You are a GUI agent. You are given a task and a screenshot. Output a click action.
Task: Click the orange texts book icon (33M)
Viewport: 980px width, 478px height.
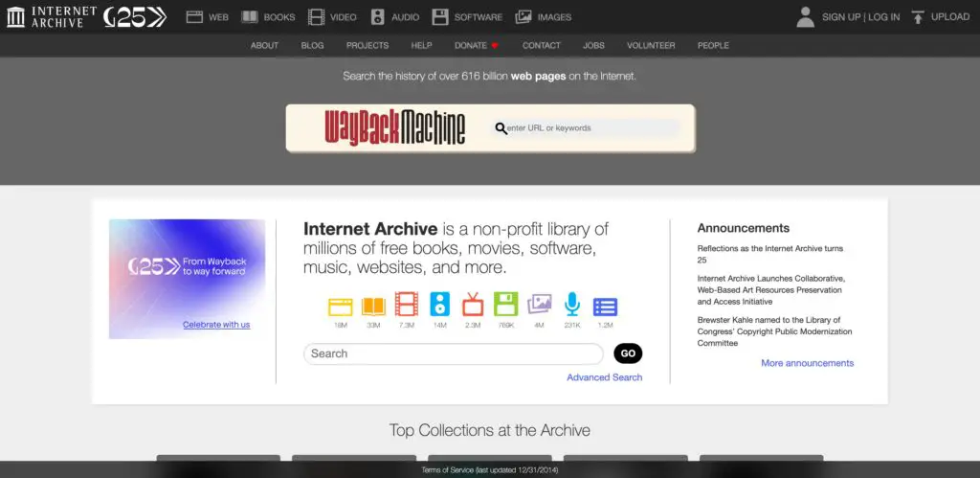pos(374,307)
